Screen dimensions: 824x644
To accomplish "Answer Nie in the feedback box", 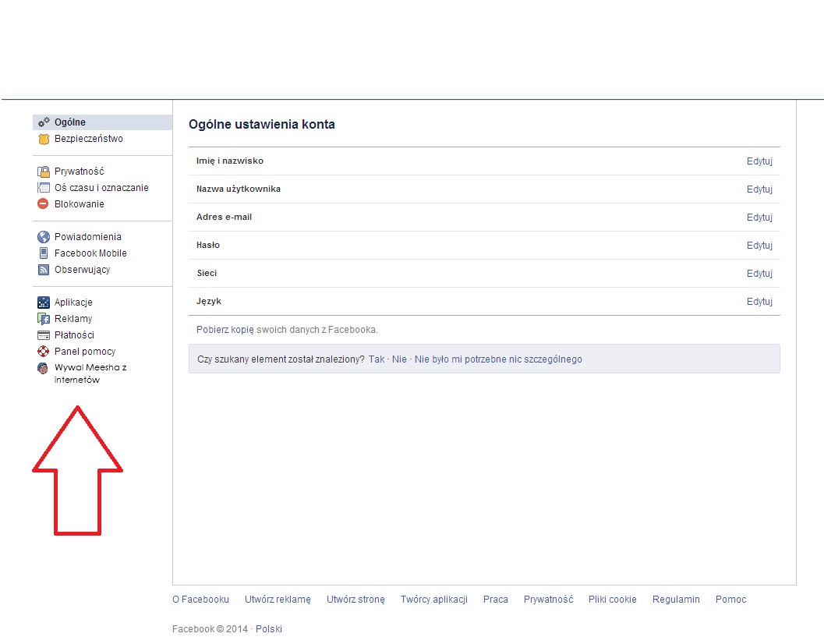I will [399, 359].
